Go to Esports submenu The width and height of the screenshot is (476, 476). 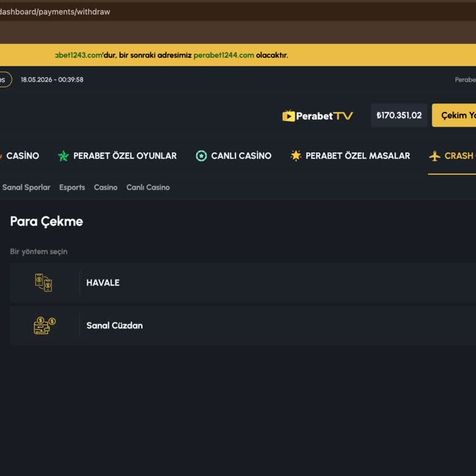click(x=72, y=187)
